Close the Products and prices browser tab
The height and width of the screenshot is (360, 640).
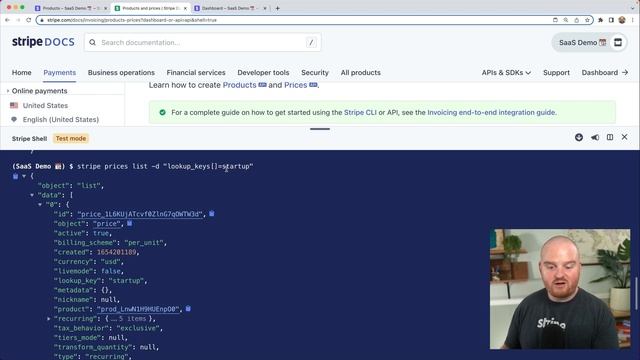[185, 8]
